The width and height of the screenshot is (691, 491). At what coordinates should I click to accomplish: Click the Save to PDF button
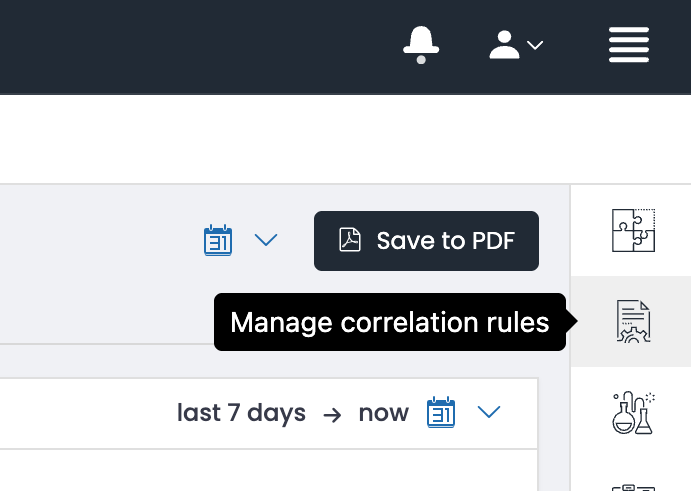coord(426,241)
